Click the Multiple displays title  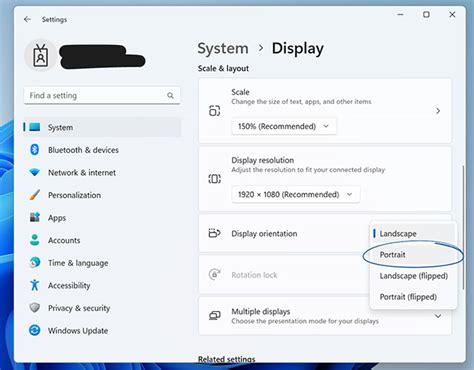tap(261, 311)
